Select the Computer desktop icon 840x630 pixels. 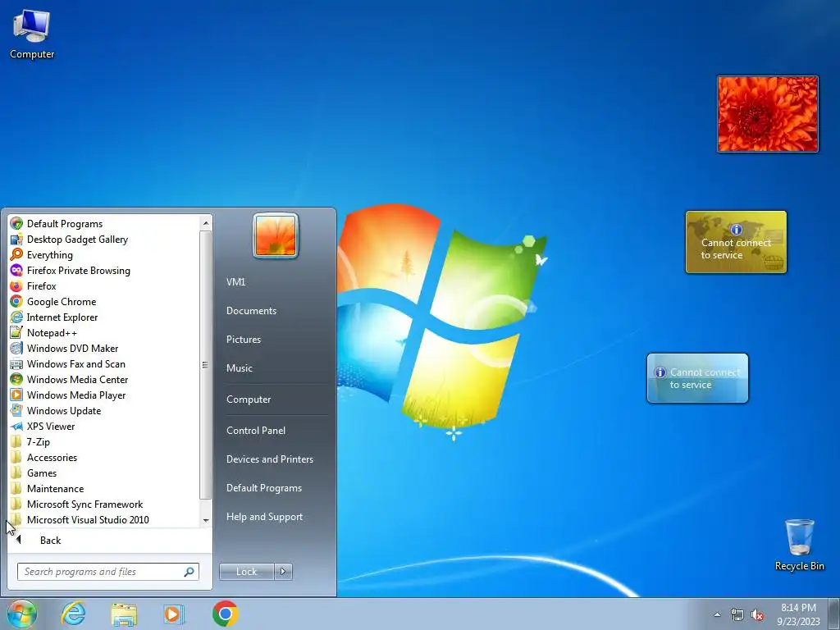pos(32,34)
